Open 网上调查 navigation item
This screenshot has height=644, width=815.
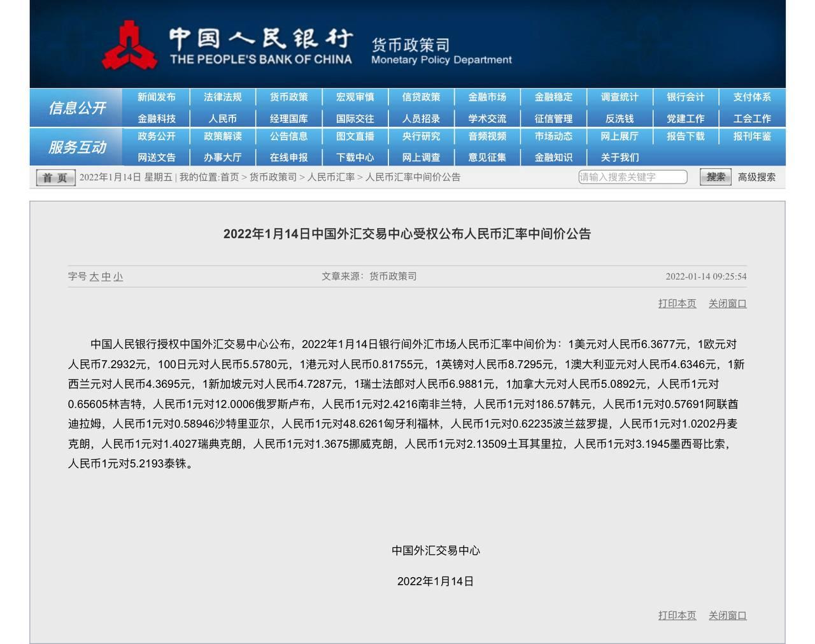pos(422,157)
